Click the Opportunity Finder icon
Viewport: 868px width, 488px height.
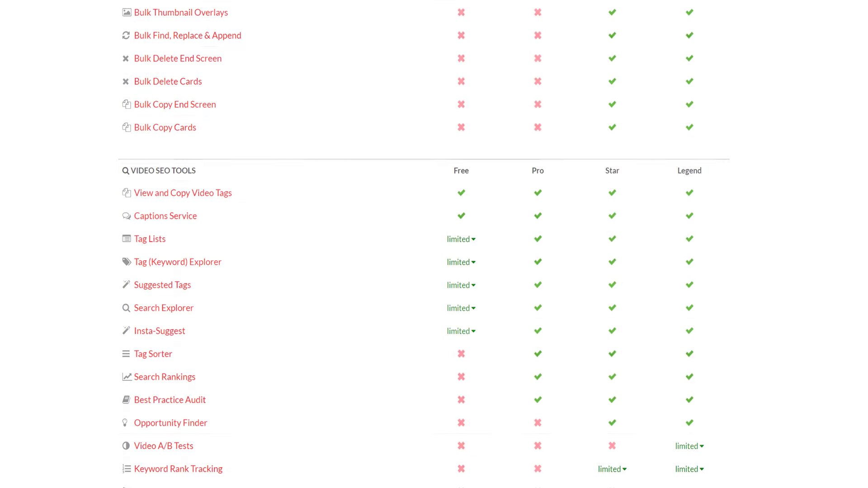pos(125,422)
